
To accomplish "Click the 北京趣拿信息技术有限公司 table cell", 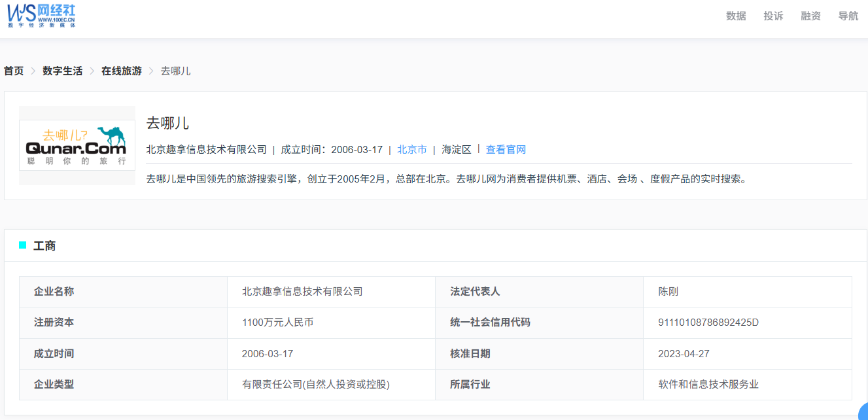I will tap(331, 292).
